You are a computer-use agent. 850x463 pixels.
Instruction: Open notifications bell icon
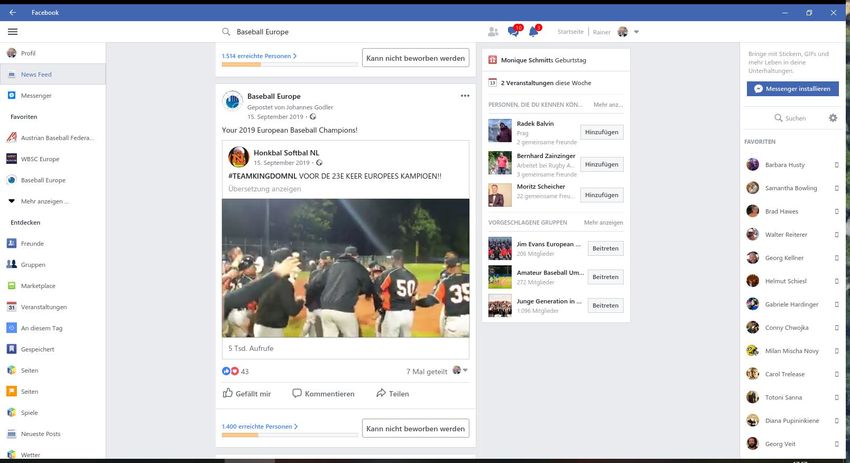coord(535,31)
